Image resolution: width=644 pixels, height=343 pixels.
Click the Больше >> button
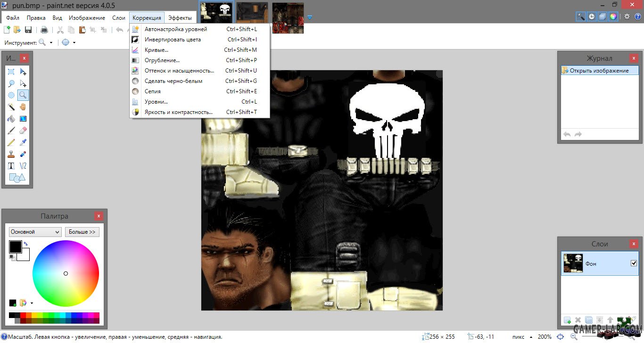(x=82, y=232)
